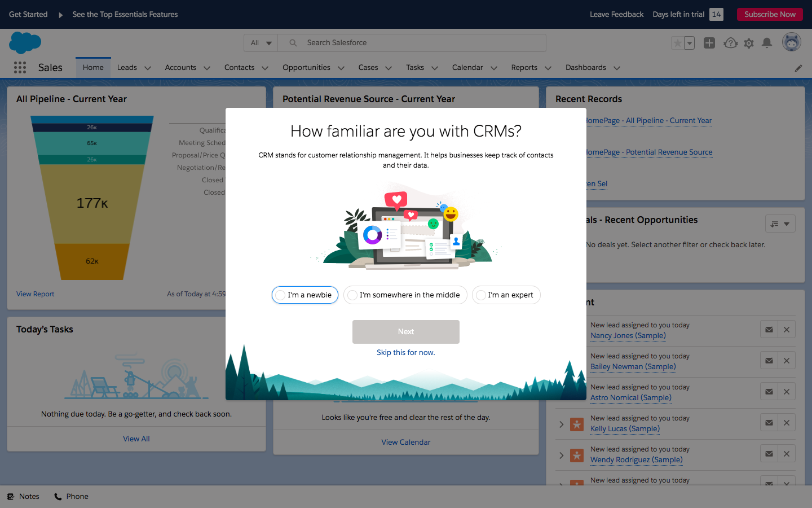Click the Salesforce Help question icon

point(730,43)
